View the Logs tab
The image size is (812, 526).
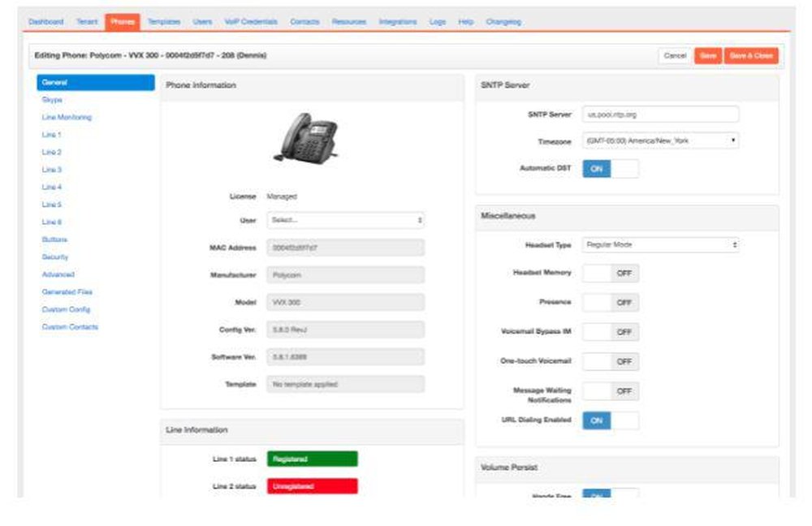pos(438,22)
